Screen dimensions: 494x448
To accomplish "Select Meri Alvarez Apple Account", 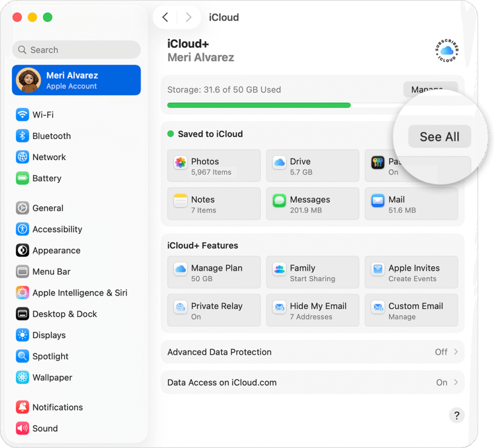I will (x=76, y=80).
